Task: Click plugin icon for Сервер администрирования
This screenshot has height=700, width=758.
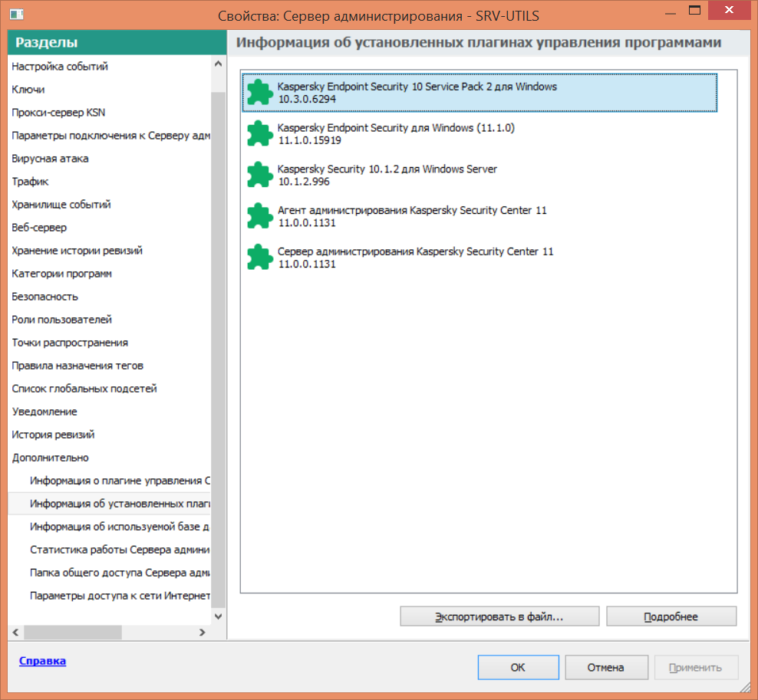Action: [x=260, y=257]
